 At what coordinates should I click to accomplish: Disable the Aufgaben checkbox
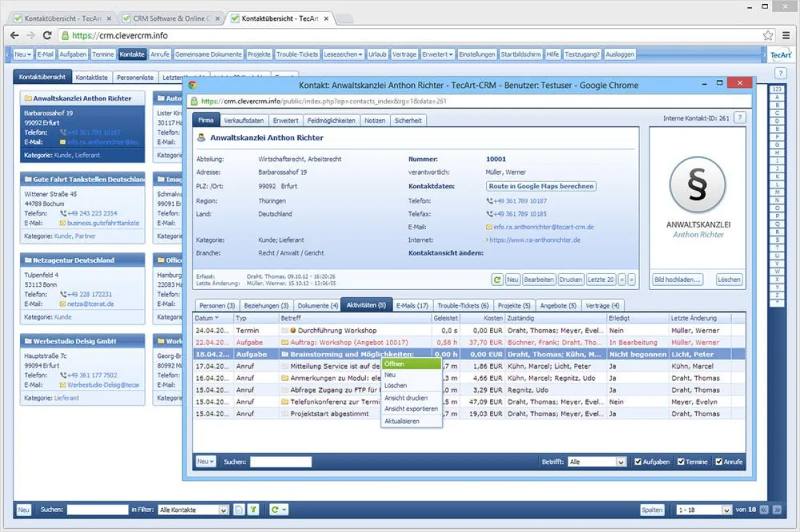[x=638, y=461]
